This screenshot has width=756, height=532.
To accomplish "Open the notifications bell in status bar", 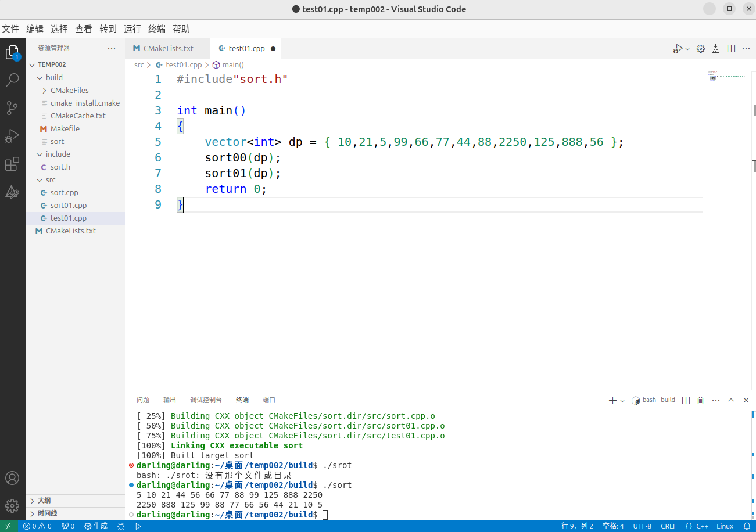I will click(747, 526).
